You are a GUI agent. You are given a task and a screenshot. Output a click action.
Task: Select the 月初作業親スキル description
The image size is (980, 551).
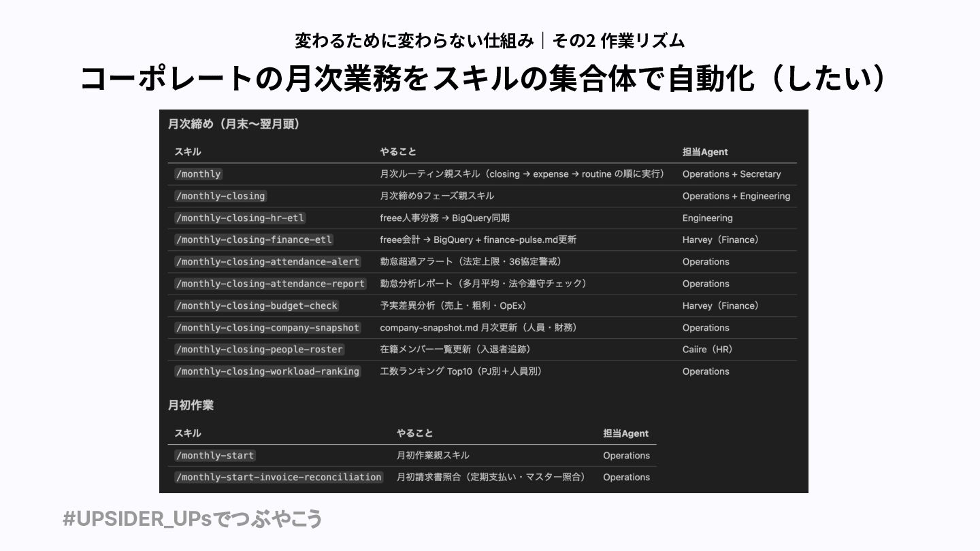click(433, 456)
